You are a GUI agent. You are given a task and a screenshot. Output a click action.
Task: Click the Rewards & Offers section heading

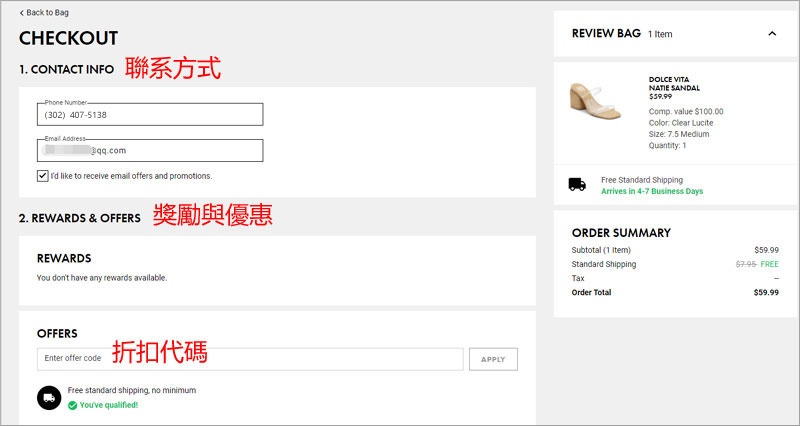[79, 218]
